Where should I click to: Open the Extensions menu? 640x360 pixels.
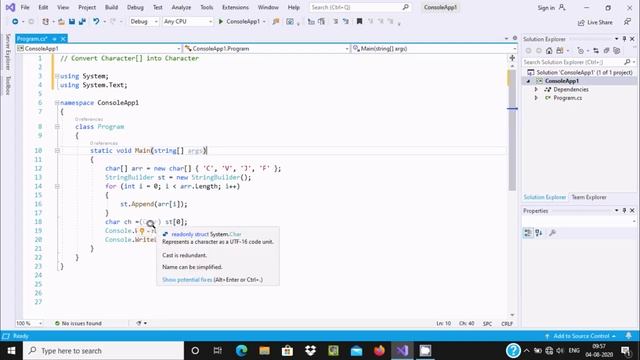tap(235, 7)
